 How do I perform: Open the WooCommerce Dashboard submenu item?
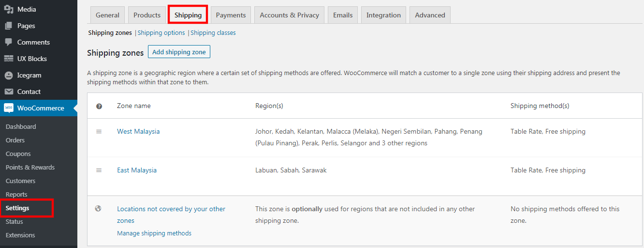21,126
